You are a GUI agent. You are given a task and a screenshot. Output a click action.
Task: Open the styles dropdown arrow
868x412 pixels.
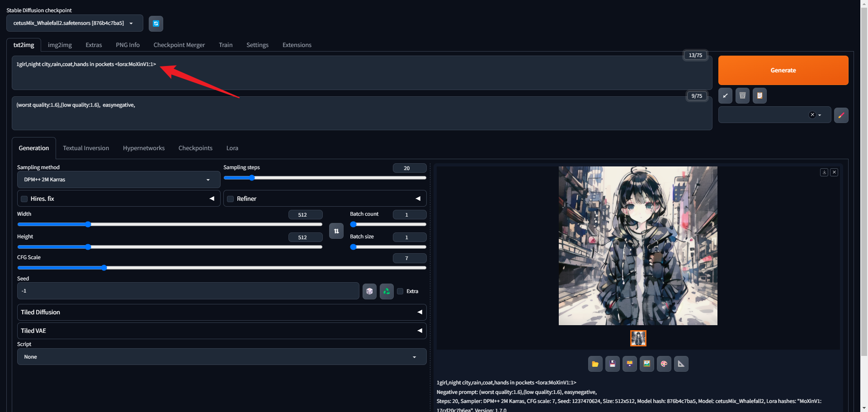coord(820,115)
